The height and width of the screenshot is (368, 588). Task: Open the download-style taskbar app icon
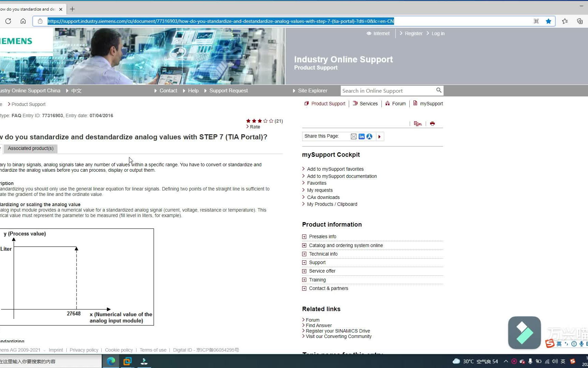pos(144,361)
